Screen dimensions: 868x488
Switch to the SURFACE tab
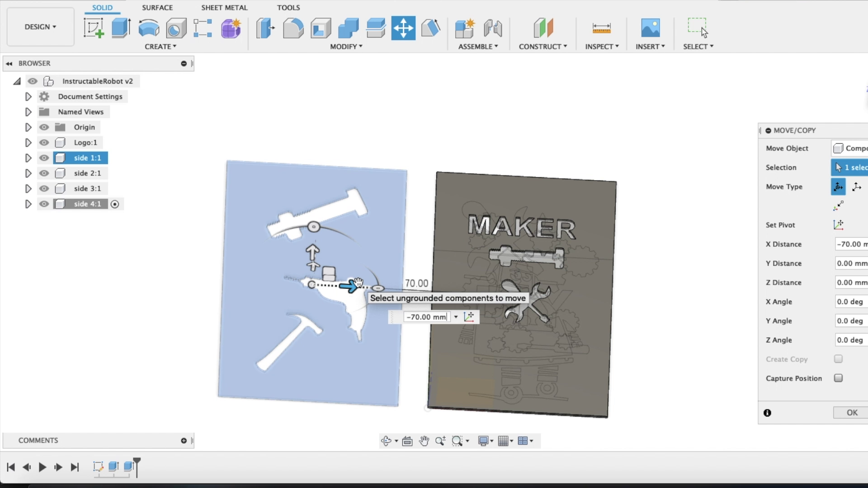coord(157,8)
